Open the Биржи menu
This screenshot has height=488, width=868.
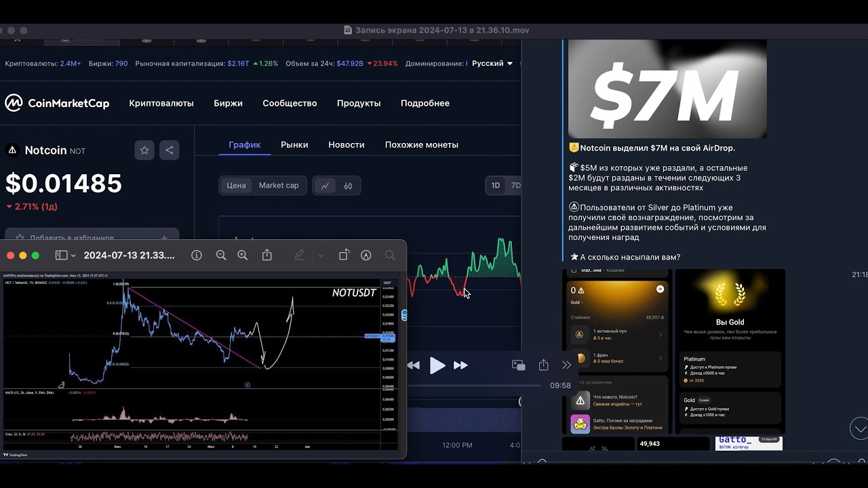[228, 103]
